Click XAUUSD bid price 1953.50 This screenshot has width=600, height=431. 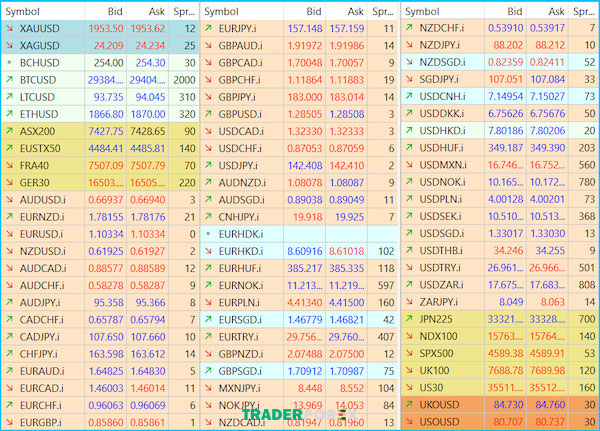point(106,29)
